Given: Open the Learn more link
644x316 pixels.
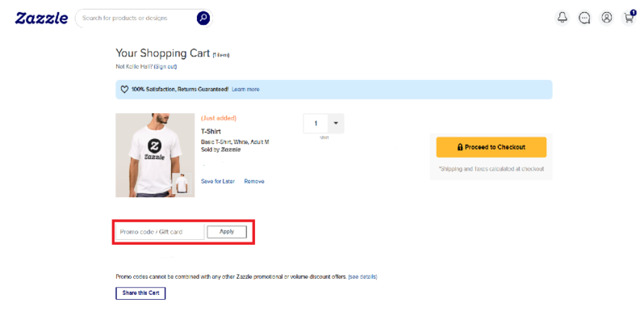Looking at the screenshot, I should pyautogui.click(x=245, y=89).
